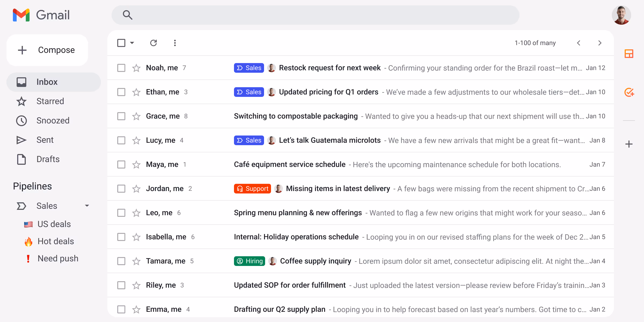Open the more options three-dot menu
The height and width of the screenshot is (322, 644).
point(175,43)
